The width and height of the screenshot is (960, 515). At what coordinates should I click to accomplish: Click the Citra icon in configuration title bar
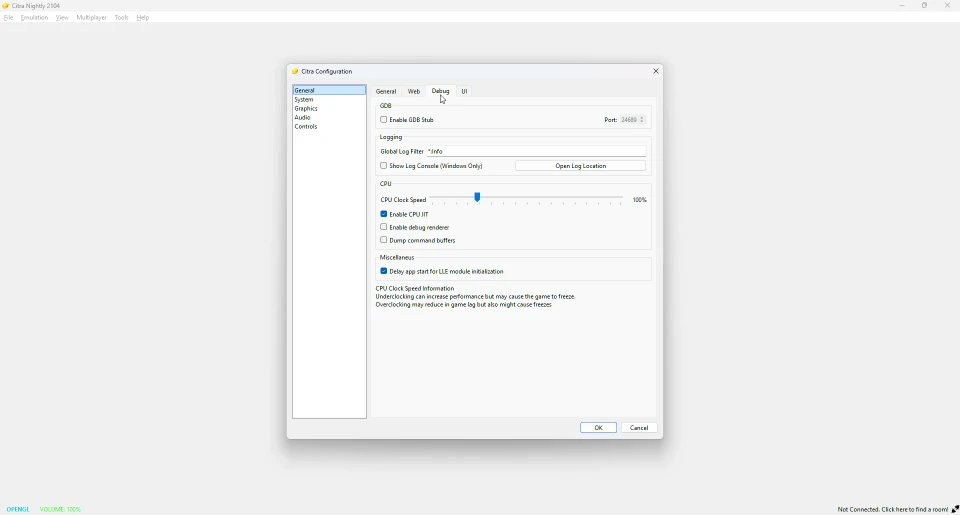point(295,72)
